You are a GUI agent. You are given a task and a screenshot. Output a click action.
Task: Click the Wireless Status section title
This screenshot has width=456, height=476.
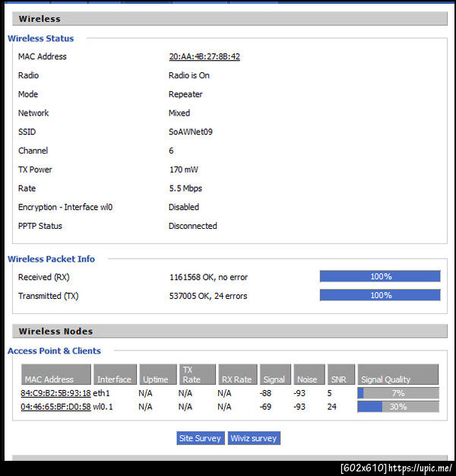click(40, 38)
